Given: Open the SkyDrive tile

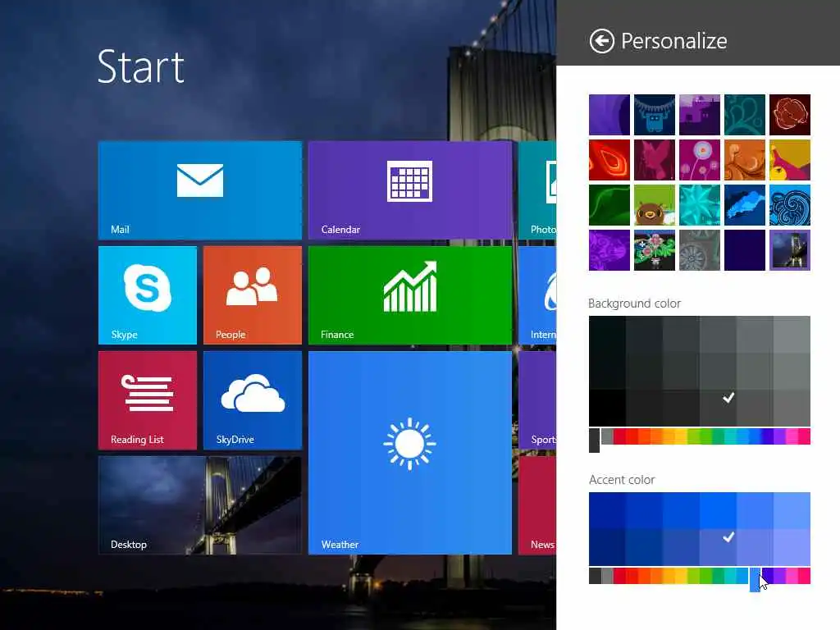Looking at the screenshot, I should 253,400.
